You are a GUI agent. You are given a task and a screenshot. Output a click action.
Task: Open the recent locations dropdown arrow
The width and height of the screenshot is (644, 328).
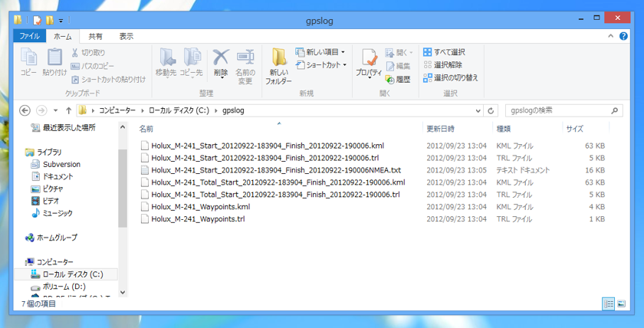[x=56, y=110]
